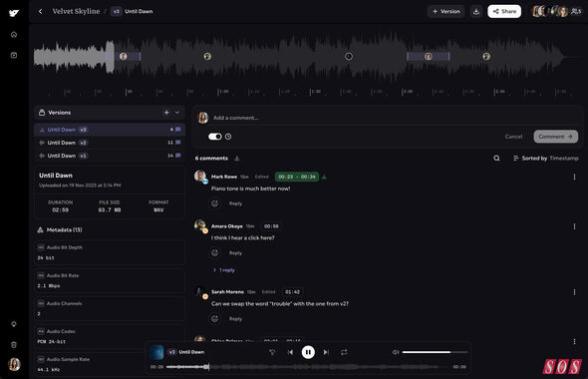Viewport: 588px width, 379px height.
Task: Reply to Amara Okoye's comment
Action: pos(235,253)
